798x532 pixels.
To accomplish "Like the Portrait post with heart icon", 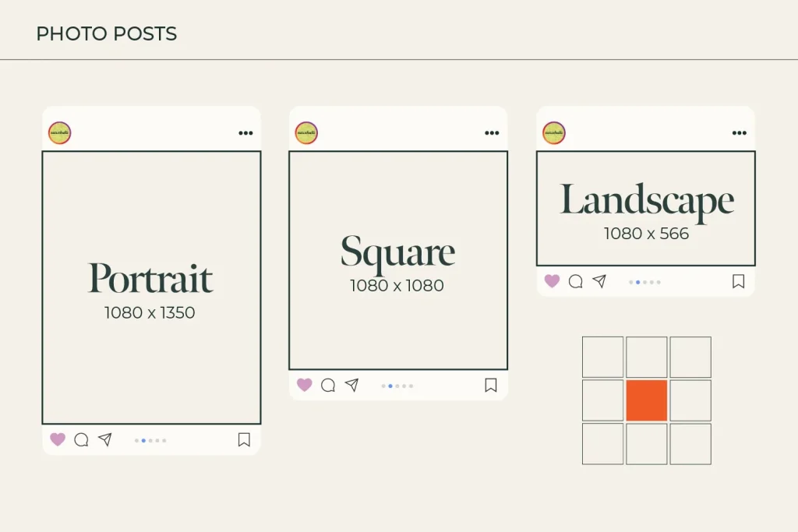I will tap(58, 439).
